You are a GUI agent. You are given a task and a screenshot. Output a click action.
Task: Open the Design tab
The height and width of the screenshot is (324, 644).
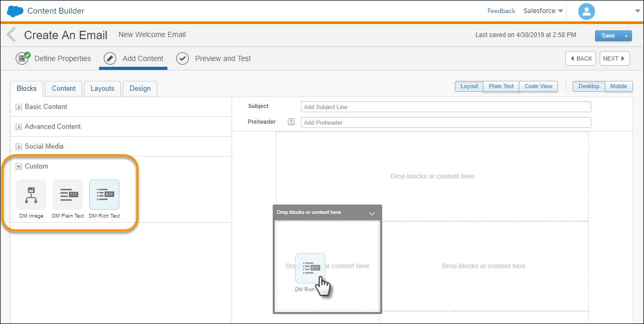pos(140,88)
